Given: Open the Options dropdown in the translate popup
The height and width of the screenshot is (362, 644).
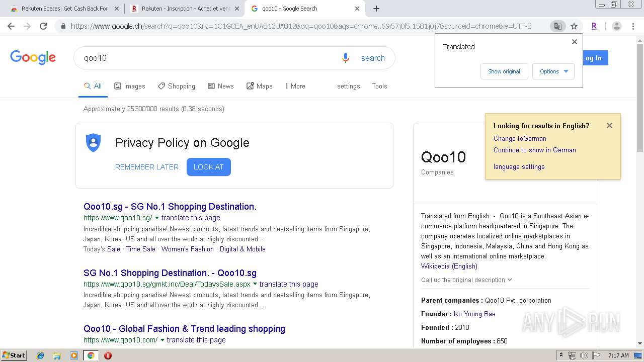Looking at the screenshot, I should [x=553, y=71].
